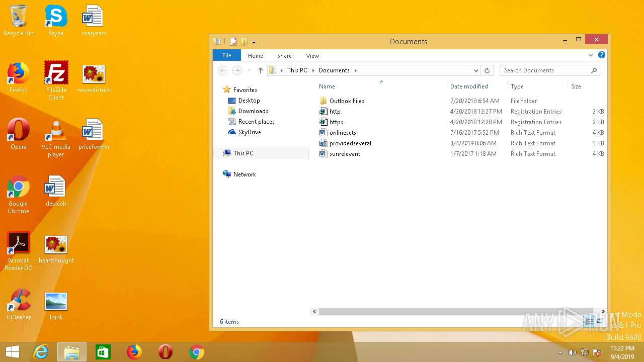Screen dimensions: 644x362
Task: Switch to the Home ribbon tab
Action: (x=255, y=56)
